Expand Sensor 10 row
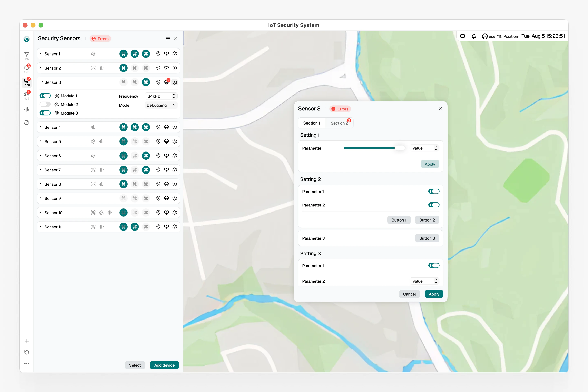 tap(40, 213)
